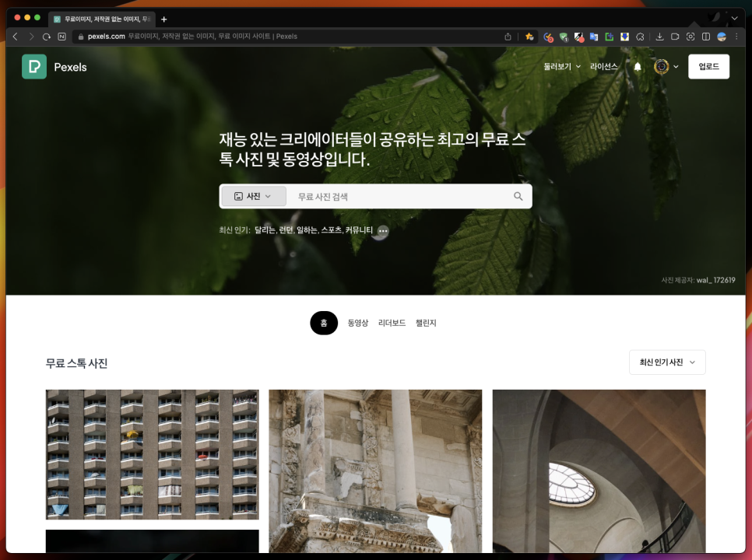Open the 사진 search type dropdown
The width and height of the screenshot is (752, 560).
coord(253,197)
